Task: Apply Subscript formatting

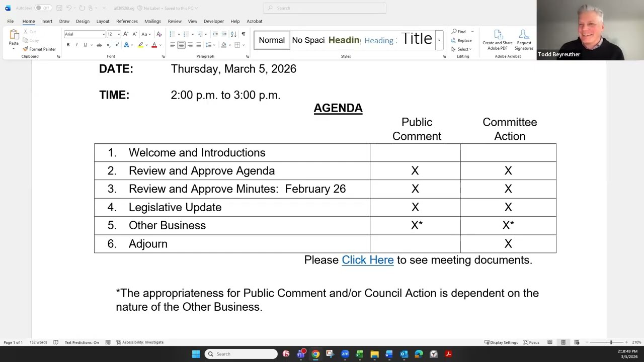Action: pos(108,45)
